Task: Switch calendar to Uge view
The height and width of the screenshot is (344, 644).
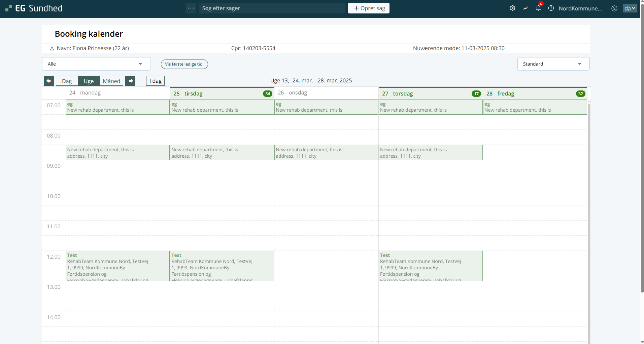Action: coord(89,81)
